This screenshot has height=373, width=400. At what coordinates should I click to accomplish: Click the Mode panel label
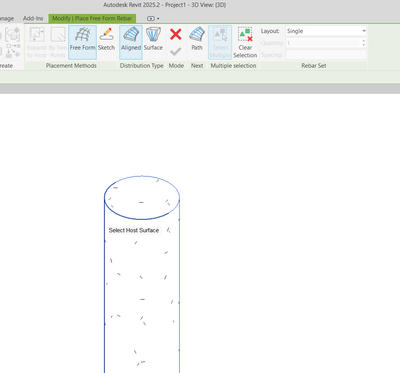coord(176,66)
